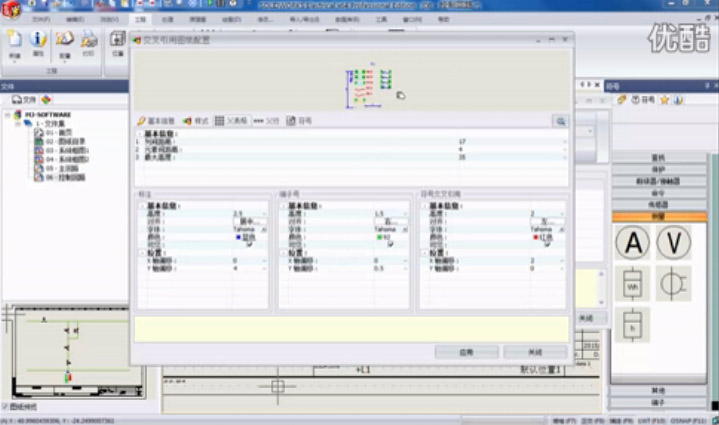
Task: Click the magnifier zoom icon in the dialog
Action: point(560,121)
